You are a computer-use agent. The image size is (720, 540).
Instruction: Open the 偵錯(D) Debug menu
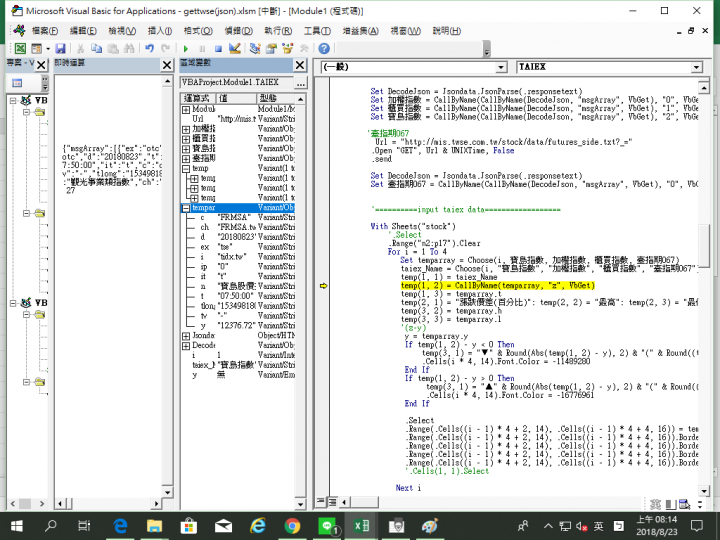pyautogui.click(x=238, y=31)
